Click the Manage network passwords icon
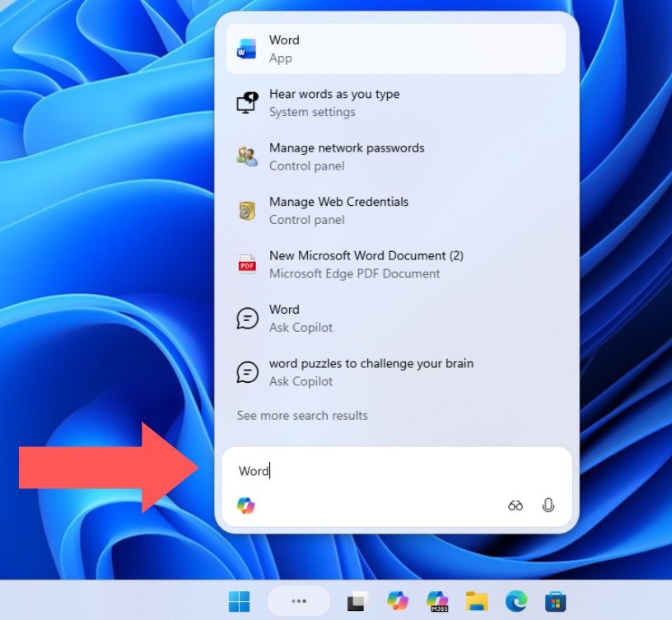This screenshot has width=672, height=620. (245, 156)
